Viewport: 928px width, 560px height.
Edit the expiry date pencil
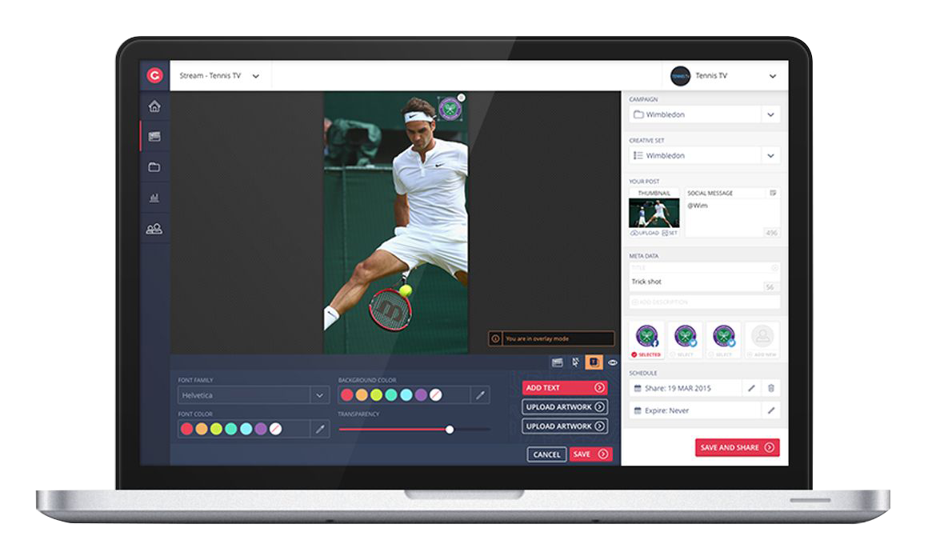(x=770, y=410)
